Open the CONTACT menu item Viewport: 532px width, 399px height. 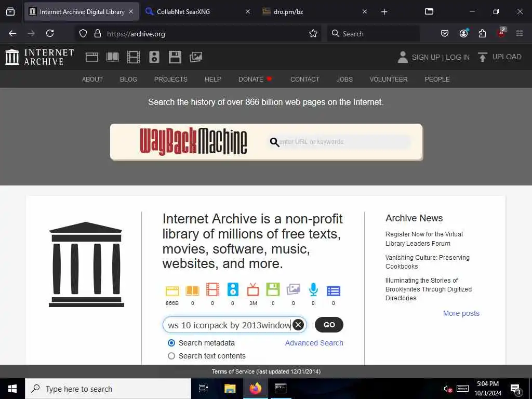point(304,79)
